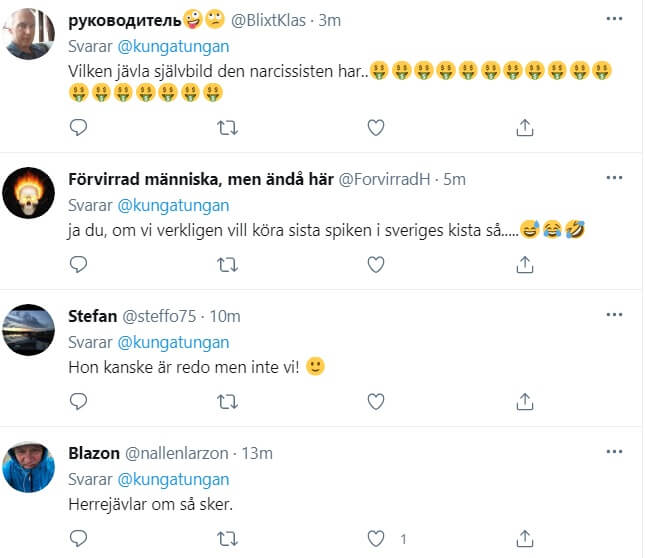Open more options on Blazon's tweet
The width and height of the screenshot is (645, 558).
pyautogui.click(x=614, y=451)
